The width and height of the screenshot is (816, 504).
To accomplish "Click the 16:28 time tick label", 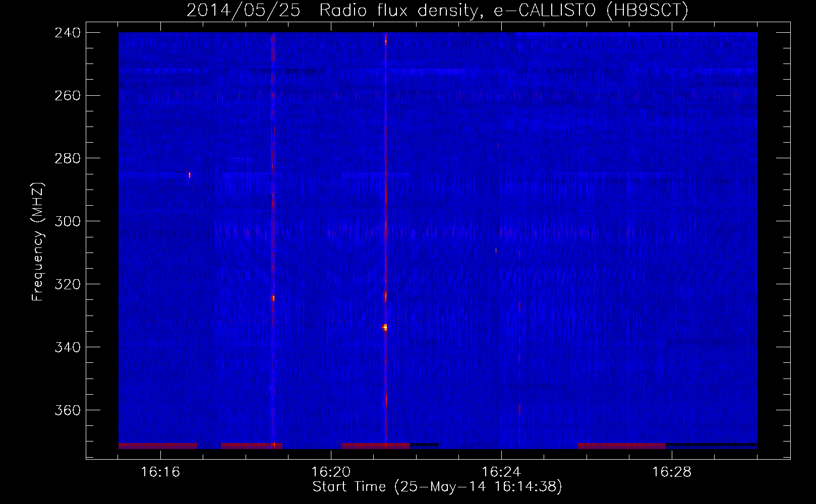I will pos(672,472).
